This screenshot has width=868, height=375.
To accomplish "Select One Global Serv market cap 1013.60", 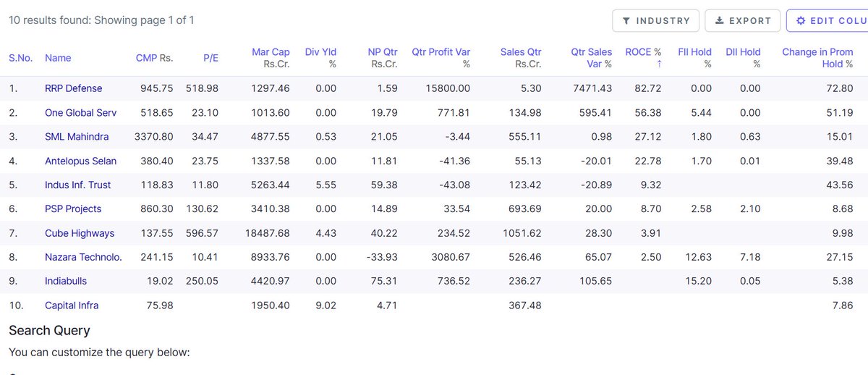I will (x=270, y=113).
